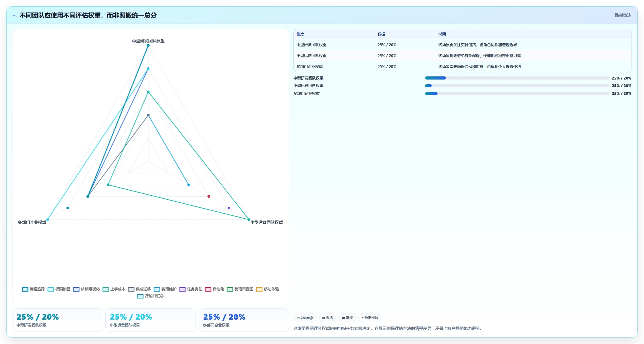Screen dimensions: 644x344
Task: Select the 中型研发团队权重 table row cell
Action: coord(312,45)
